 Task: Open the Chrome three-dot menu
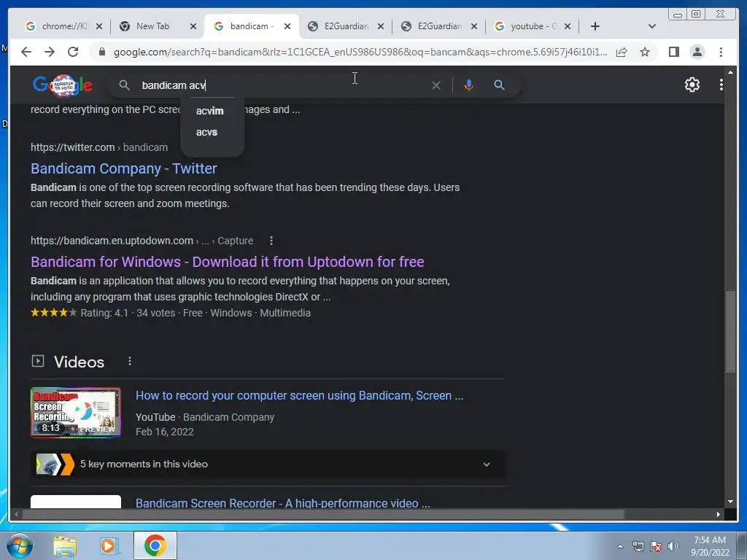coord(721,52)
